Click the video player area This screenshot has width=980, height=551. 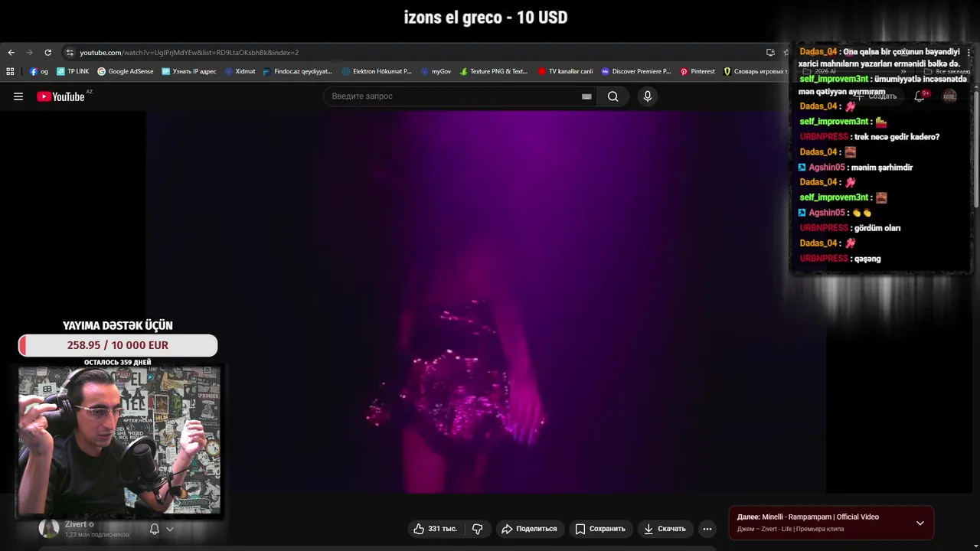(485, 302)
